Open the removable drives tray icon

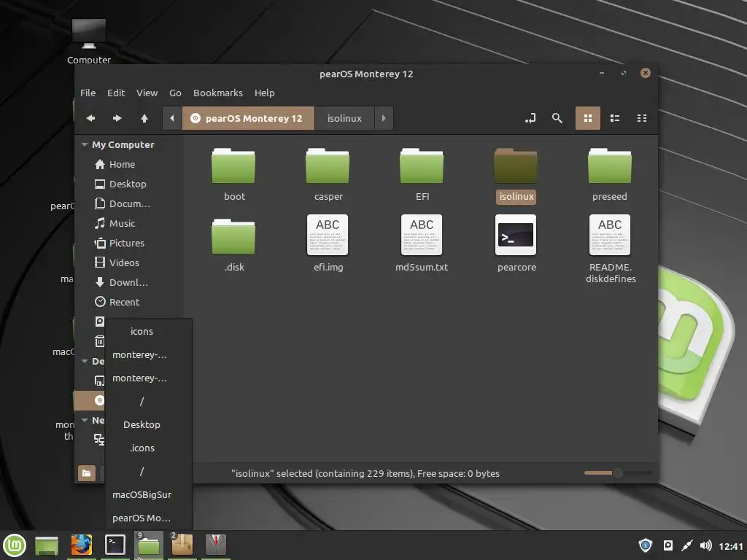[x=668, y=545]
